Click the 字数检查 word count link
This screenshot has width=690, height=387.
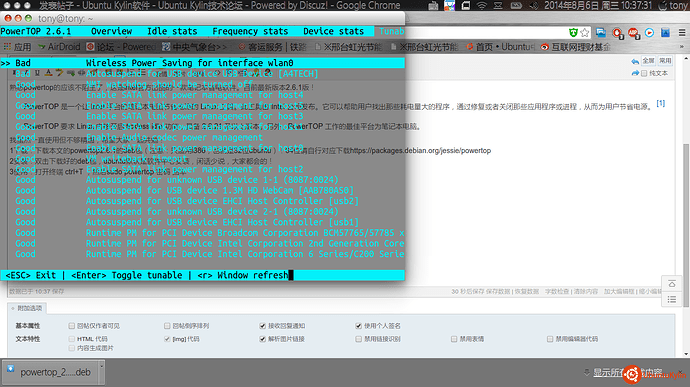point(556,291)
